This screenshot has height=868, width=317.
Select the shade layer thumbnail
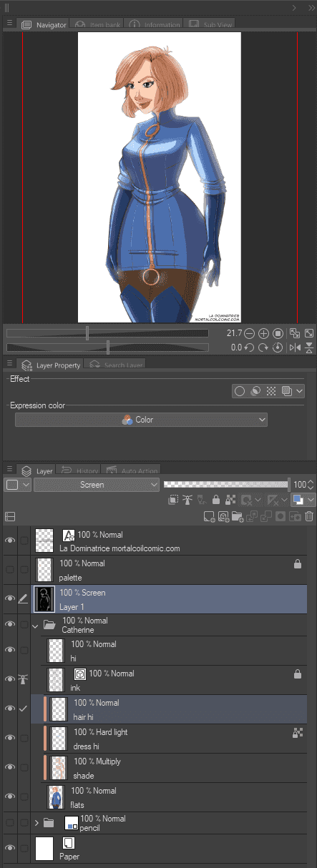coord(59,768)
